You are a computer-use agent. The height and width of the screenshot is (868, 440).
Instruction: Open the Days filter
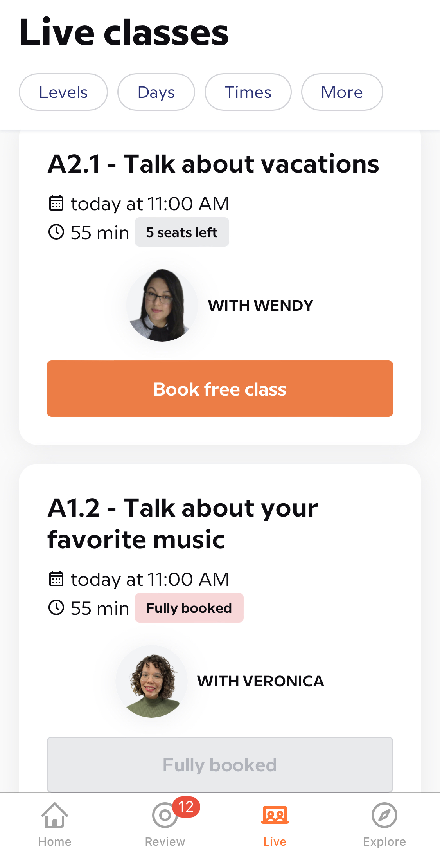tap(156, 92)
